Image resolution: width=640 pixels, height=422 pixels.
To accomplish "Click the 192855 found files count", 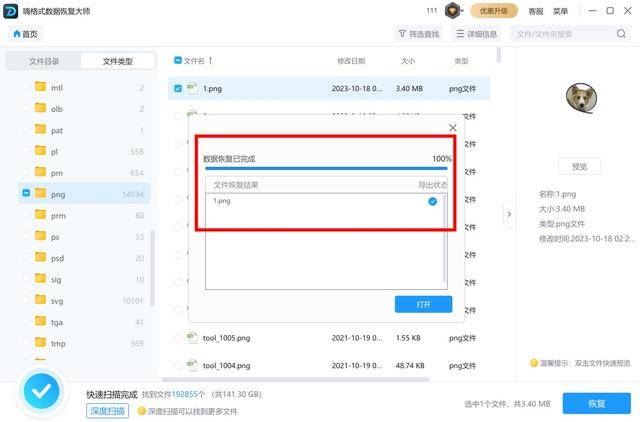I will coord(184,394).
